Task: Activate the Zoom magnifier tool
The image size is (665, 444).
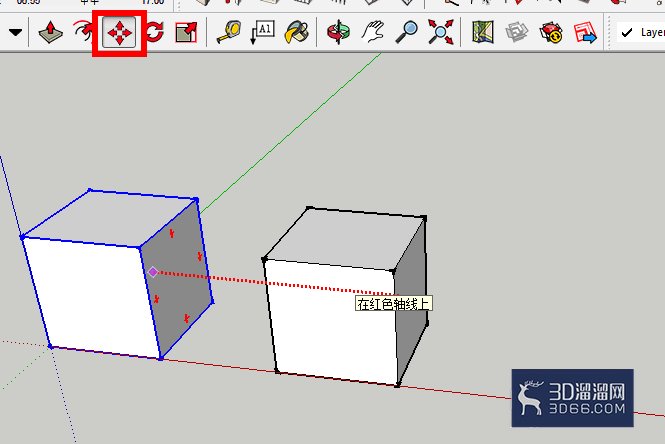Action: (406, 32)
